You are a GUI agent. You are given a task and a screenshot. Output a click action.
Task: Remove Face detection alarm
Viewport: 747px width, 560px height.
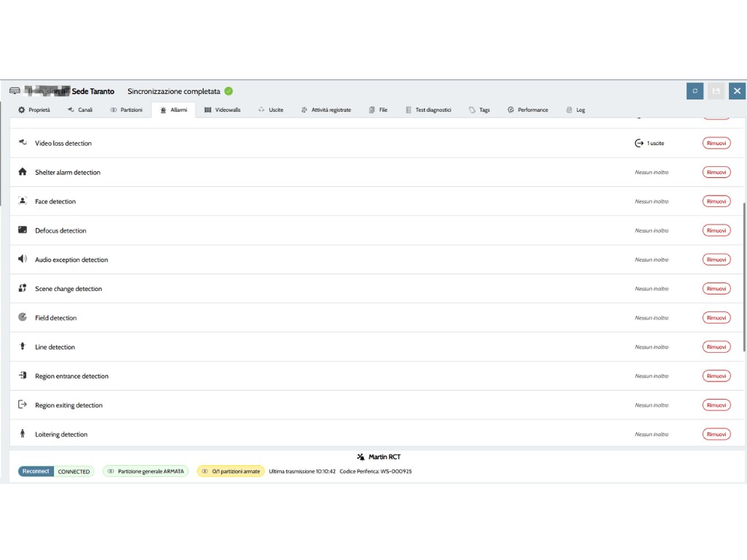coord(716,201)
